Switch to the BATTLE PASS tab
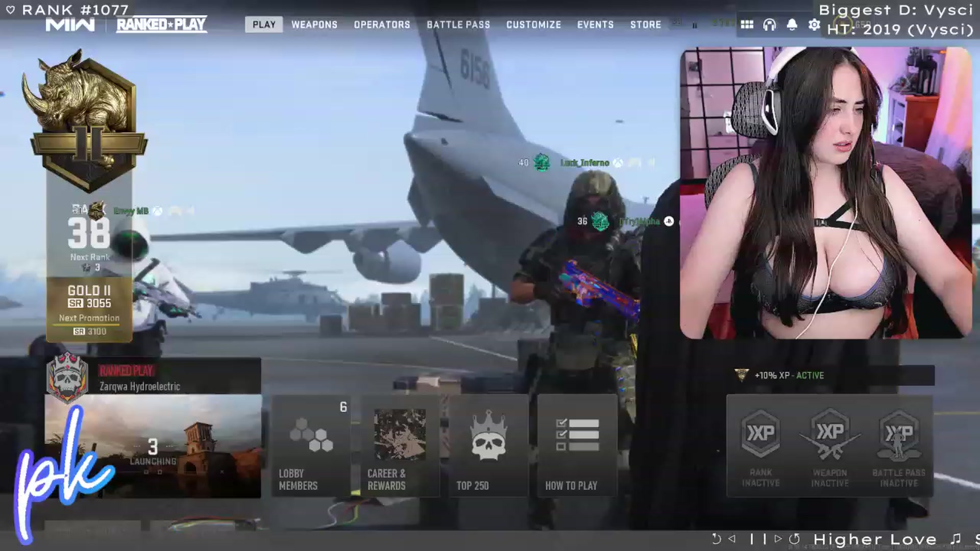Screen dimensions: 980x551 click(458, 24)
